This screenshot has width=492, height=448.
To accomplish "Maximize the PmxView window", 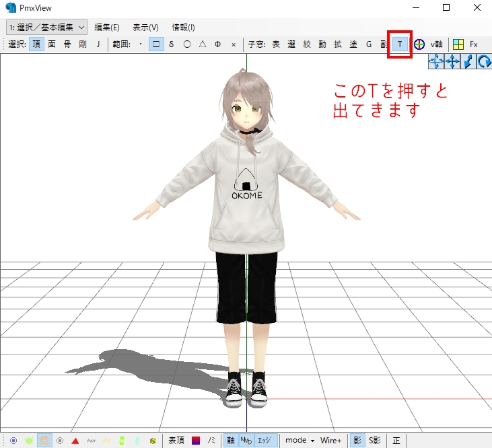I will click(446, 7).
